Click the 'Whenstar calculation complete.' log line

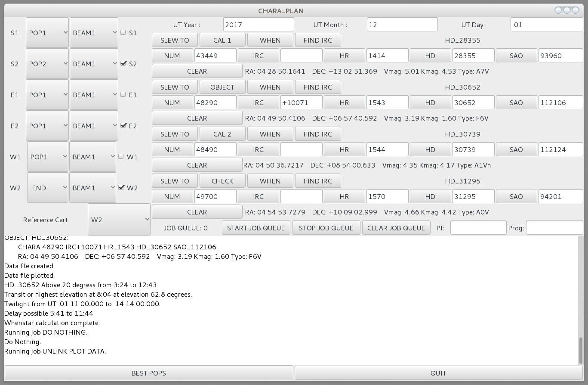click(x=52, y=323)
